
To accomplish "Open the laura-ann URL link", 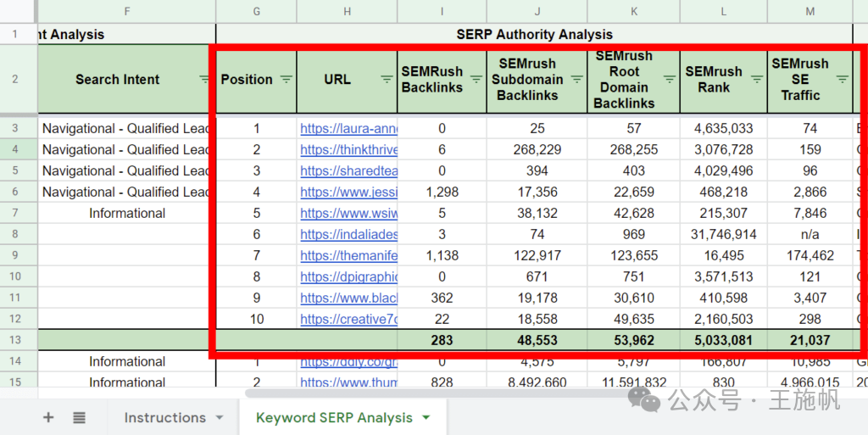I will pyautogui.click(x=348, y=128).
